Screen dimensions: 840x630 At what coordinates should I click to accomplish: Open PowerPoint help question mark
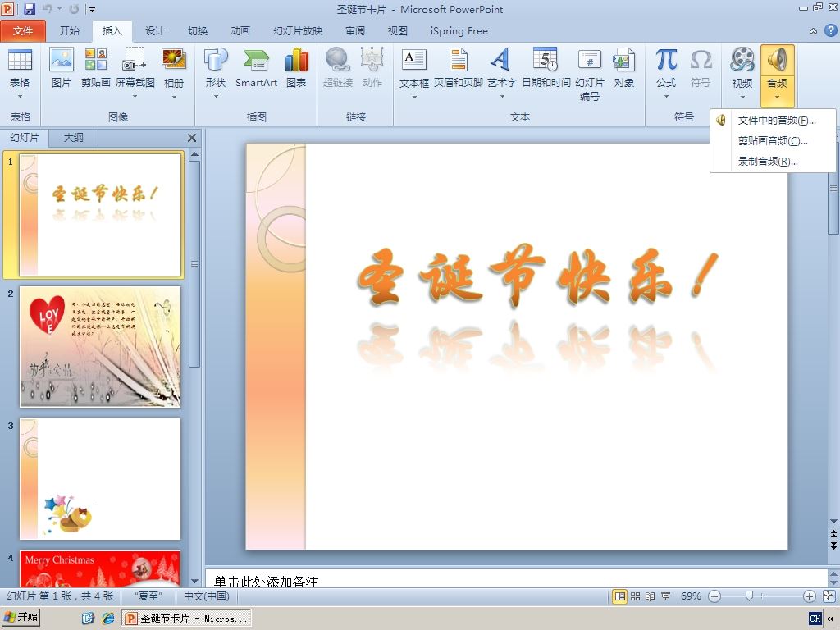click(830, 30)
